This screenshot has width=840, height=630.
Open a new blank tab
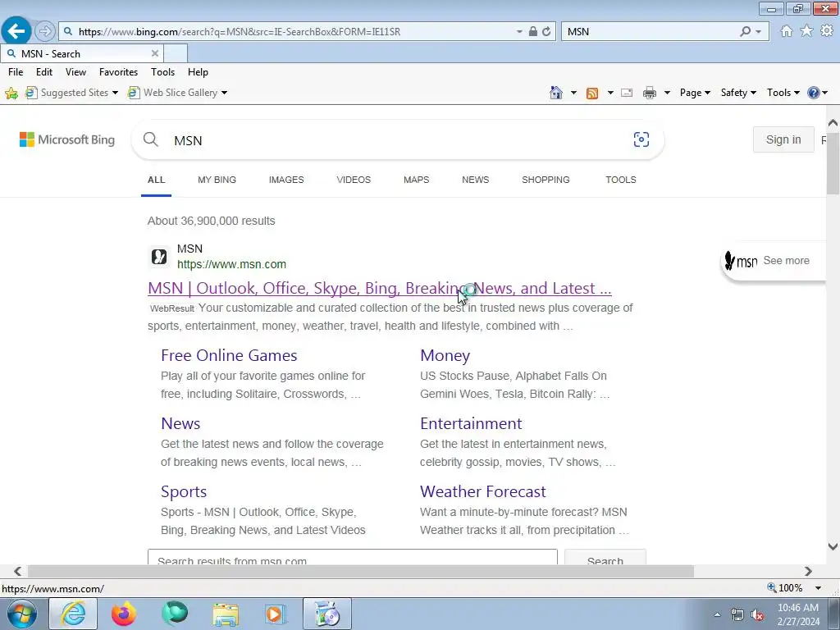(x=176, y=53)
